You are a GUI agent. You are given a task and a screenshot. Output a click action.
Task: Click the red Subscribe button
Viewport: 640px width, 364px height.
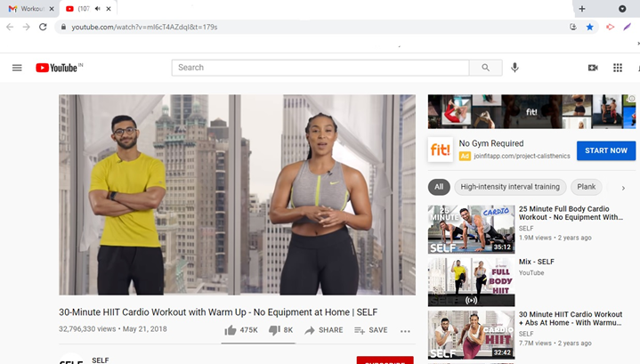coord(385,360)
